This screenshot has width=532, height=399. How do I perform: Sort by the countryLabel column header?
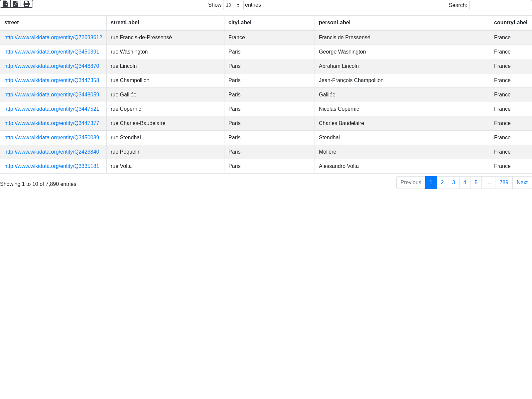[510, 23]
